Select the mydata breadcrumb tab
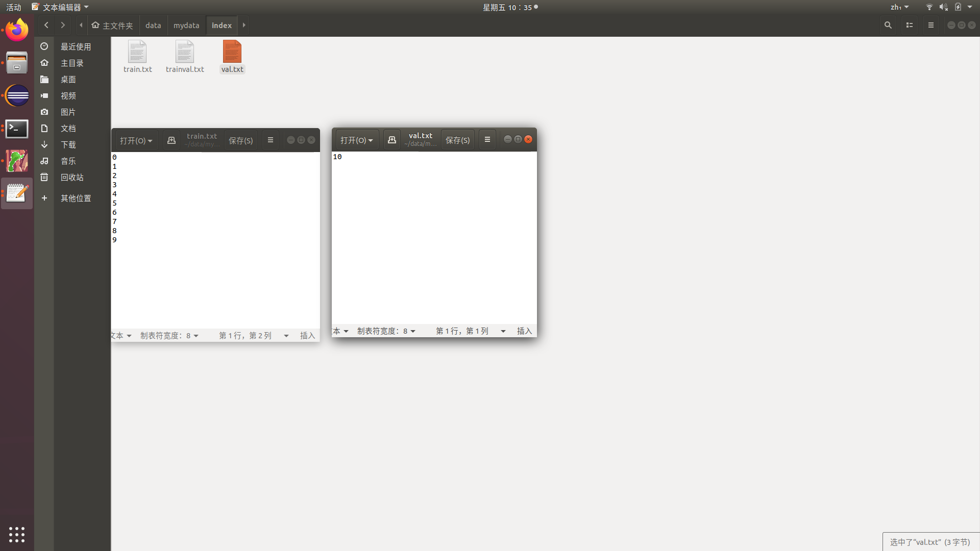Image resolution: width=980 pixels, height=551 pixels. (x=186, y=25)
